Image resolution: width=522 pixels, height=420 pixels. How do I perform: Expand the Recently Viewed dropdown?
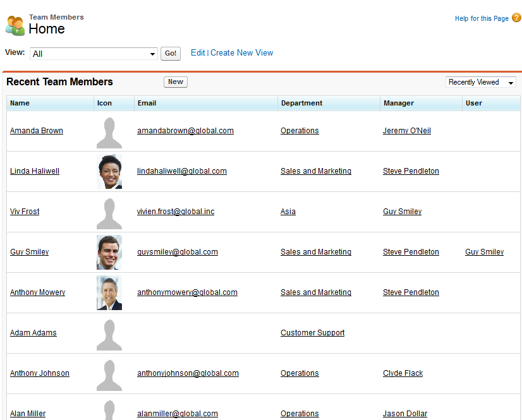click(481, 82)
